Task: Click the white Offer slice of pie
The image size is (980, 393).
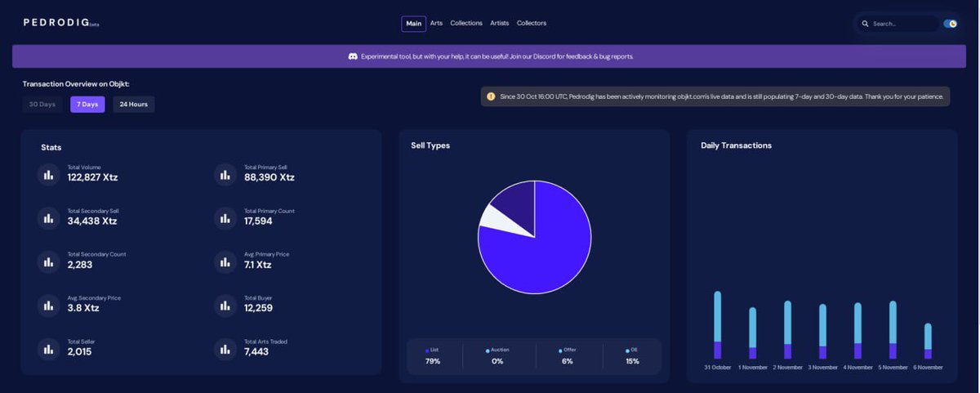Action: click(x=498, y=221)
